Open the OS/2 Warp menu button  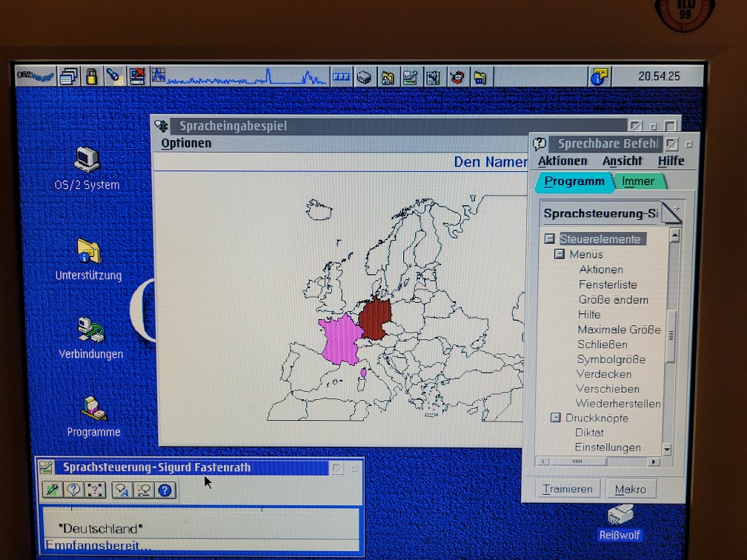36,76
